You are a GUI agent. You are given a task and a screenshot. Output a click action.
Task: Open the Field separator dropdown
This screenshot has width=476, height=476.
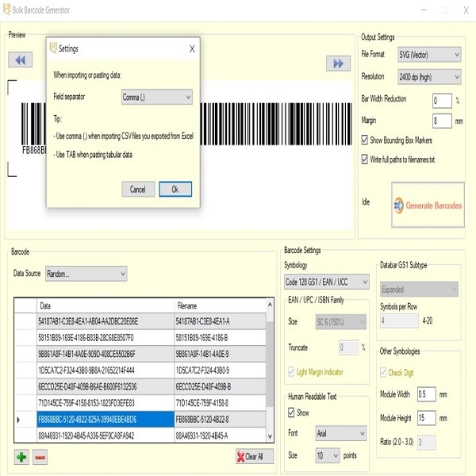(x=156, y=97)
